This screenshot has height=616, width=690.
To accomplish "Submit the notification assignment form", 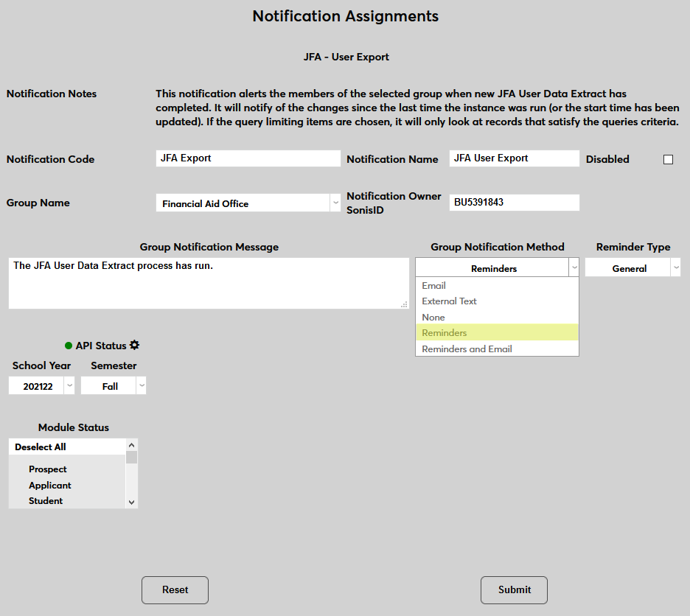I will (x=514, y=589).
